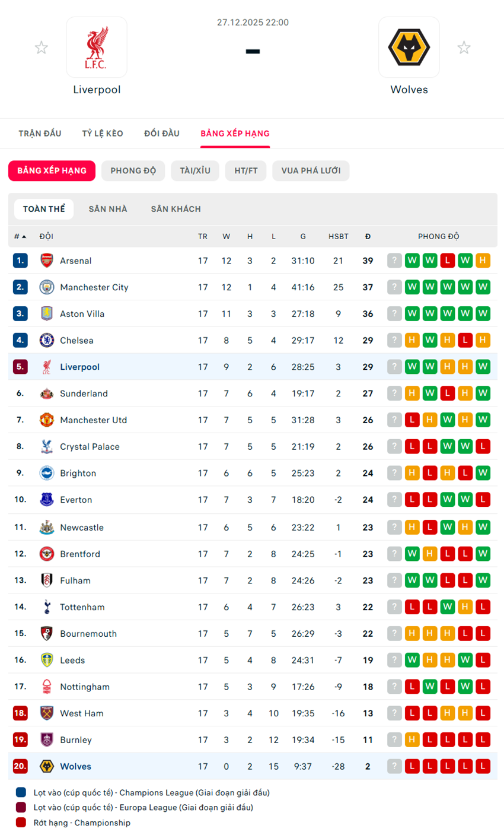Switch to the TRẬN ĐẤU tab
This screenshot has width=504, height=835.
[x=40, y=134]
